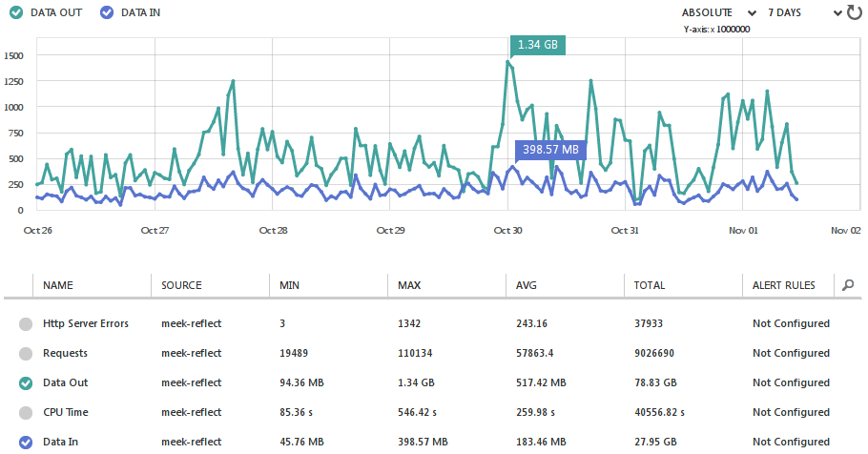The width and height of the screenshot is (868, 454).
Task: Click the refresh chart icon
Action: pyautogui.click(x=854, y=12)
